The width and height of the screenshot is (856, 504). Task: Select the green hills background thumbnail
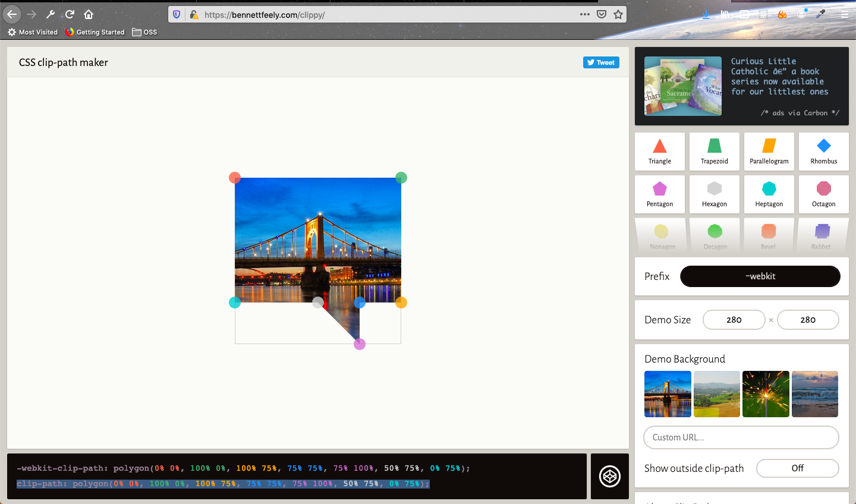point(717,394)
